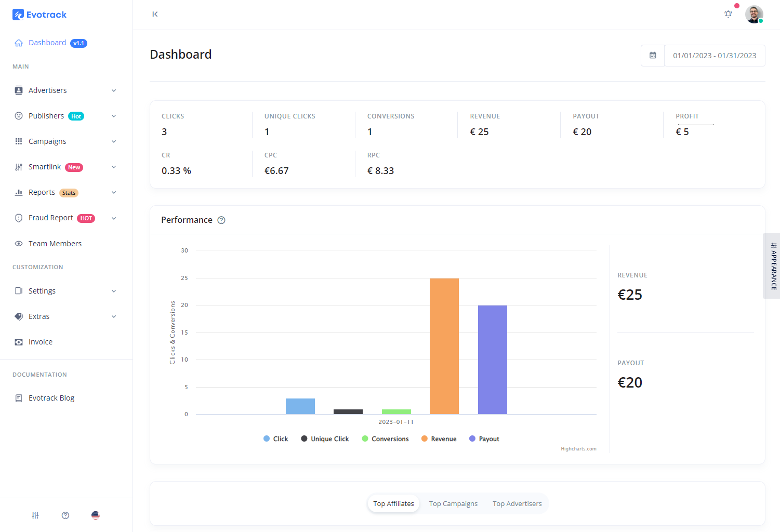Screen dimensions: 780x532
Task: Change language via the US flag icon
Action: pyautogui.click(x=95, y=515)
